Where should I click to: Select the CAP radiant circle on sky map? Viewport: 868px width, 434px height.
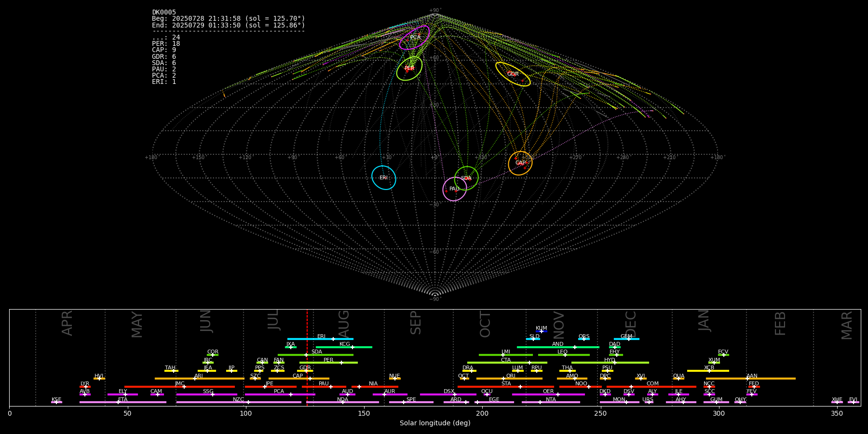(520, 163)
